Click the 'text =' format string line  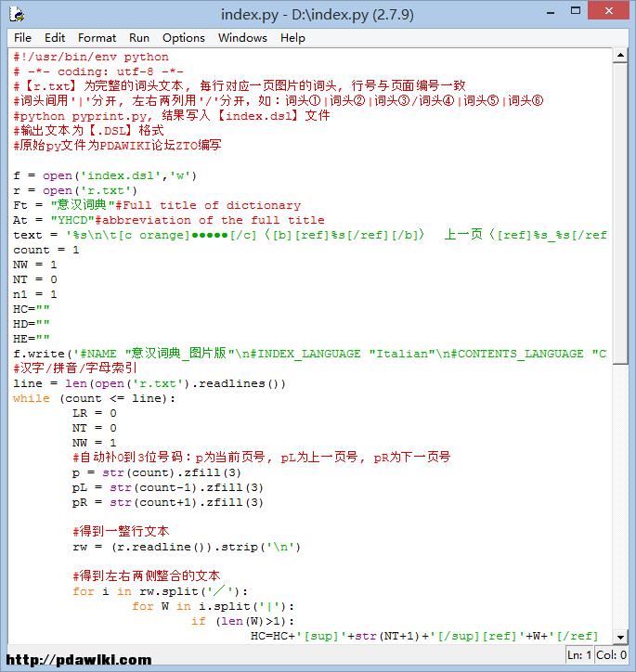(x=310, y=235)
